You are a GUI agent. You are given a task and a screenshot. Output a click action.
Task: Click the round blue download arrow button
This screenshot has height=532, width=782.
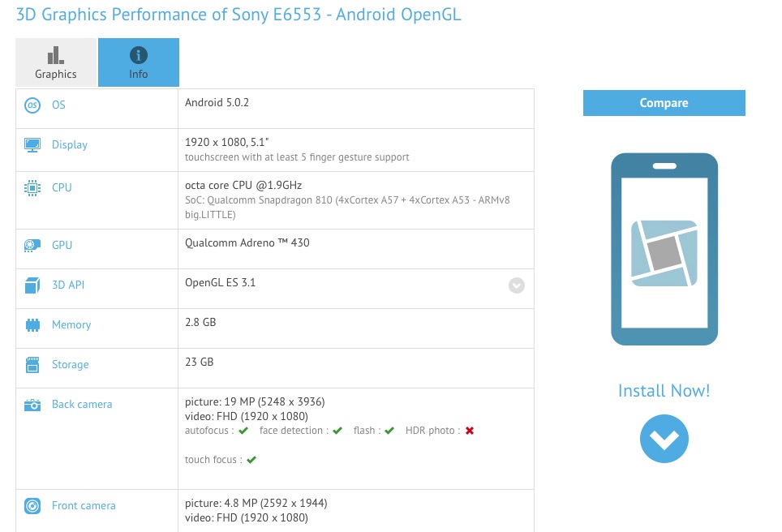tap(664, 439)
